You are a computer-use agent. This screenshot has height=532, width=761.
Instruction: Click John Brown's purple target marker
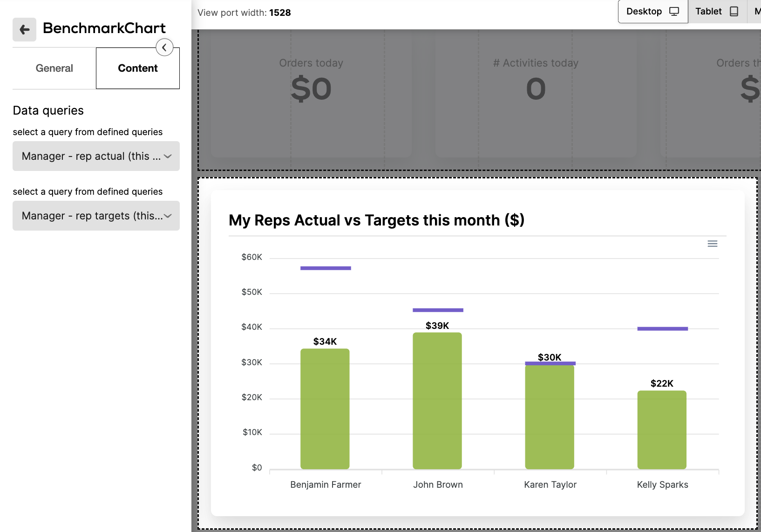(438, 310)
